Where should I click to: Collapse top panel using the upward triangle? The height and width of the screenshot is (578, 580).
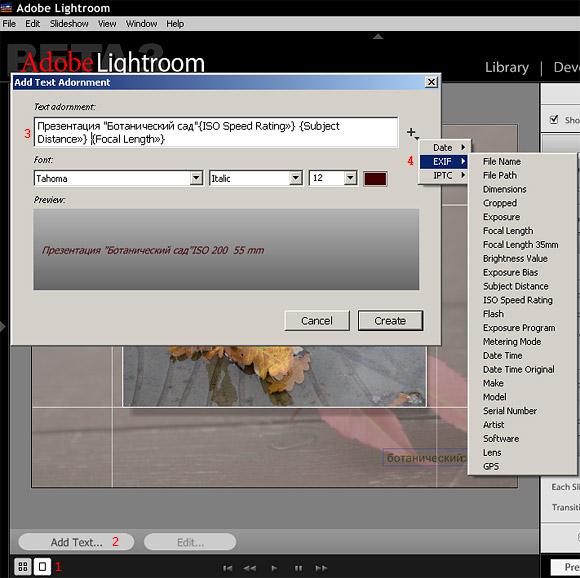pyautogui.click(x=378, y=36)
